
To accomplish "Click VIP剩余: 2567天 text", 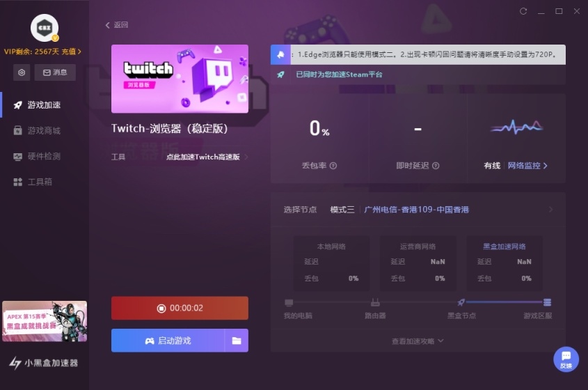I will click(x=31, y=52).
